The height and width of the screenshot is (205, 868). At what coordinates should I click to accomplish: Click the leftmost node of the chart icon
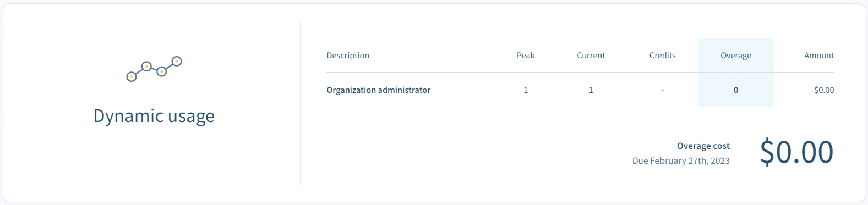[x=132, y=77]
